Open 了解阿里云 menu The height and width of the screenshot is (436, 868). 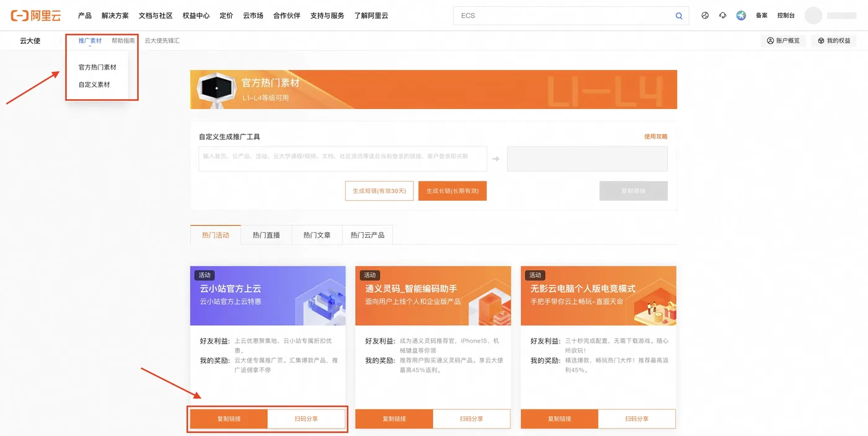click(371, 15)
